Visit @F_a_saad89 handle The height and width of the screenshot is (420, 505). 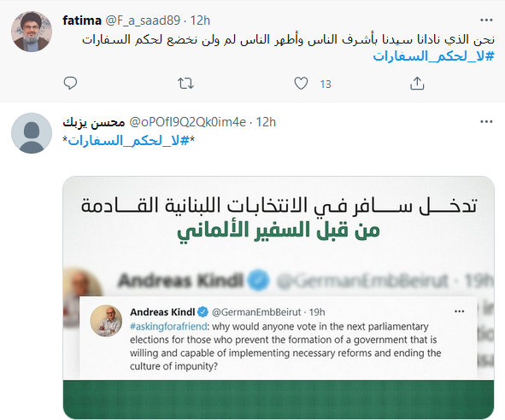pyautogui.click(x=143, y=20)
